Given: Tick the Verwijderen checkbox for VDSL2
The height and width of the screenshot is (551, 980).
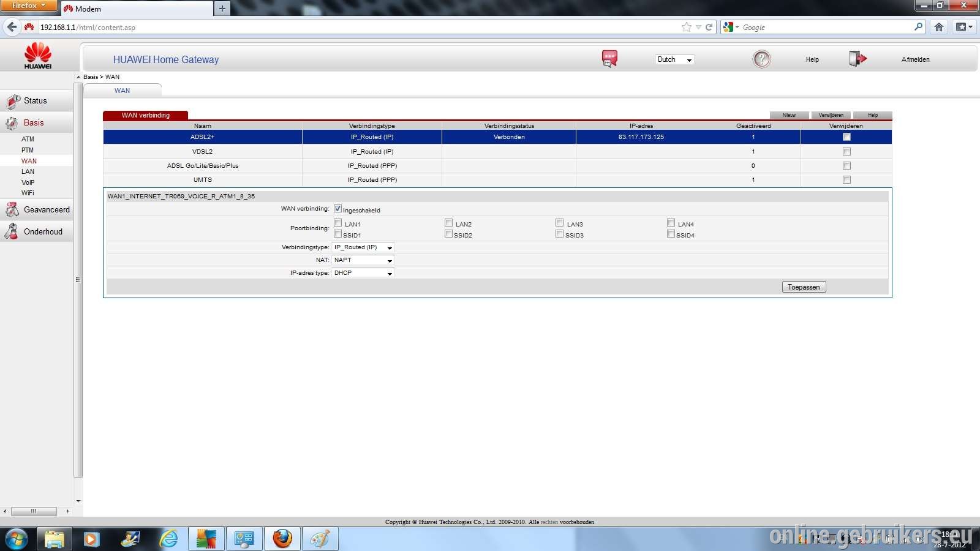Looking at the screenshot, I should [x=846, y=151].
